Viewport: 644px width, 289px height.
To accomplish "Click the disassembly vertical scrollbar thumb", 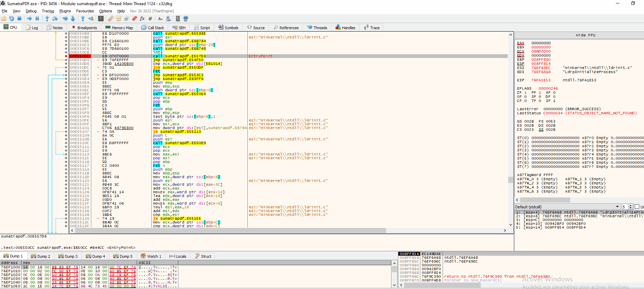I will click(511, 180).
